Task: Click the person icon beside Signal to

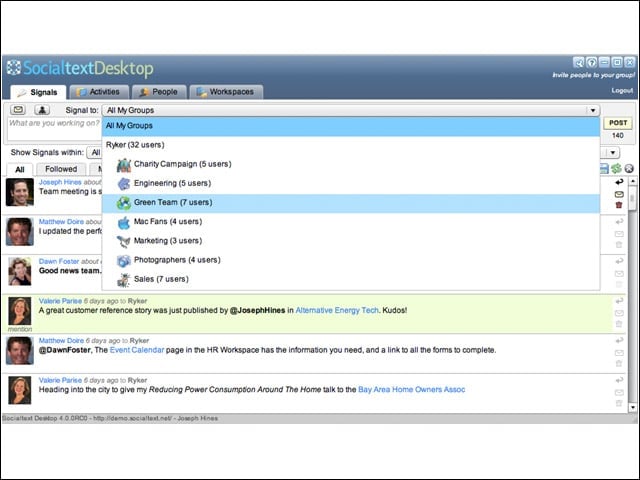Action: (x=42, y=110)
